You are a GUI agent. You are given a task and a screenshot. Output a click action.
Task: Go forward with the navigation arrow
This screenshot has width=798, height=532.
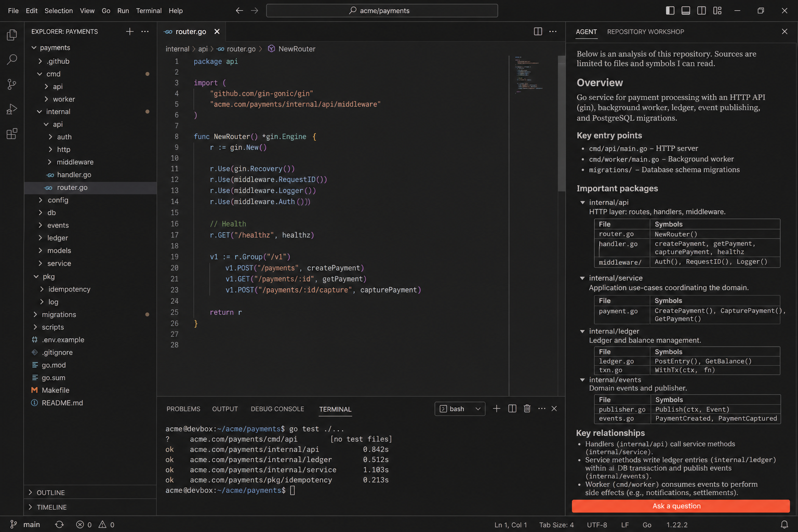pos(255,10)
